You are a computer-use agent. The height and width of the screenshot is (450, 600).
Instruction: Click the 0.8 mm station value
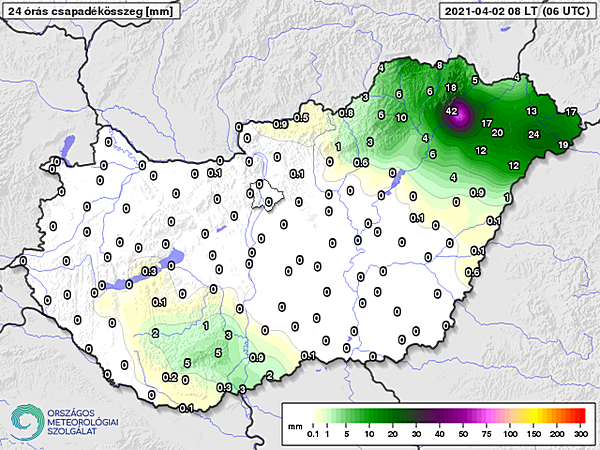(347, 113)
